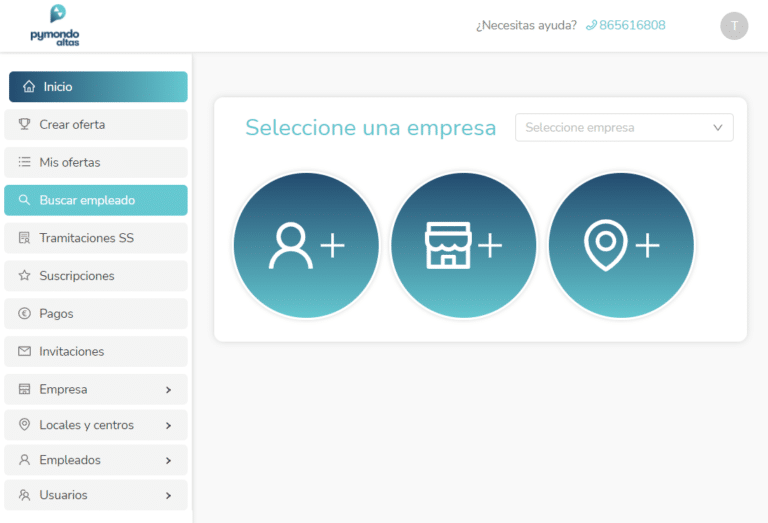Click the storefront icon for Empresa
The width and height of the screenshot is (768, 523).
24,389
